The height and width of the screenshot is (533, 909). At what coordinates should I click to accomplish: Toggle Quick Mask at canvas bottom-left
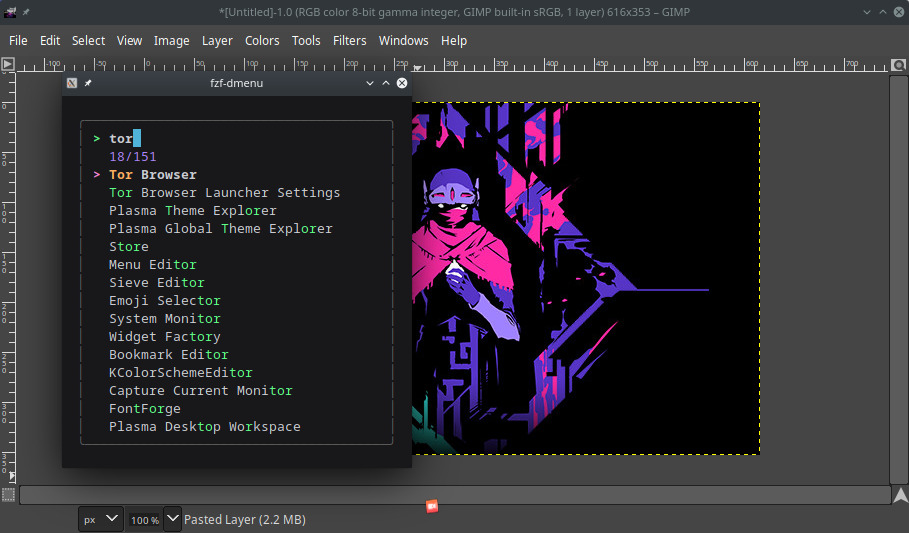[x=8, y=495]
